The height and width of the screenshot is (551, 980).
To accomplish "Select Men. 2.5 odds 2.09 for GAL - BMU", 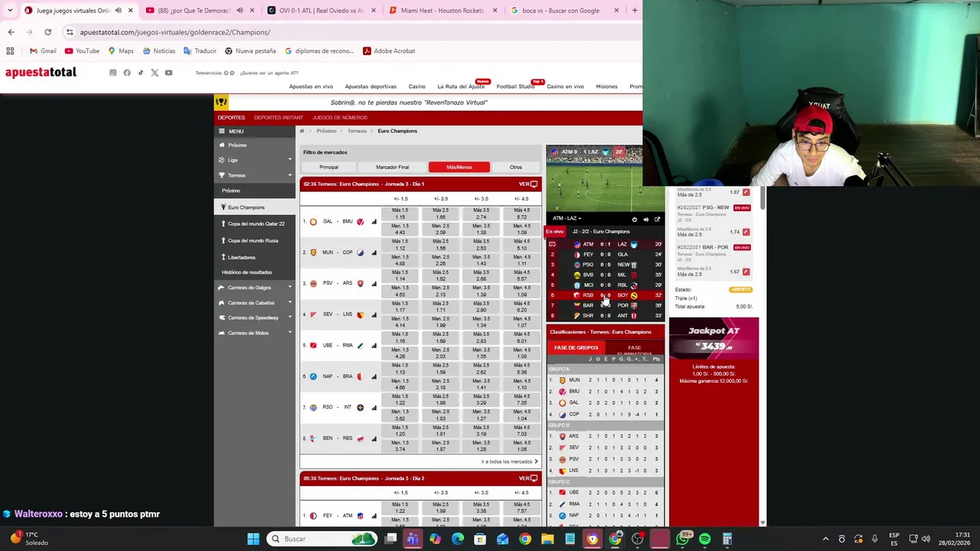I will click(440, 230).
